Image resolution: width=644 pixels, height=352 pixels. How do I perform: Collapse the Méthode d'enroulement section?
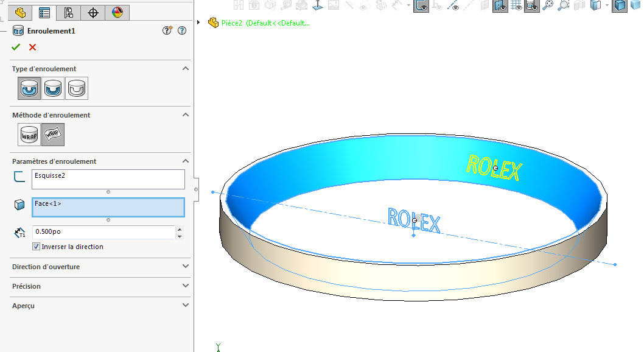tap(186, 115)
